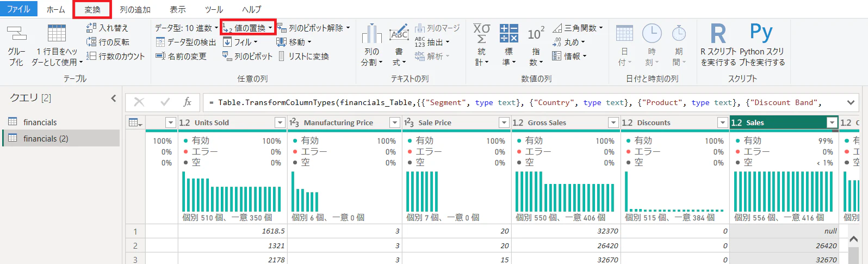Open the Manufacturing Price column filter
Screen dimensions: 868x264
[x=395, y=122]
